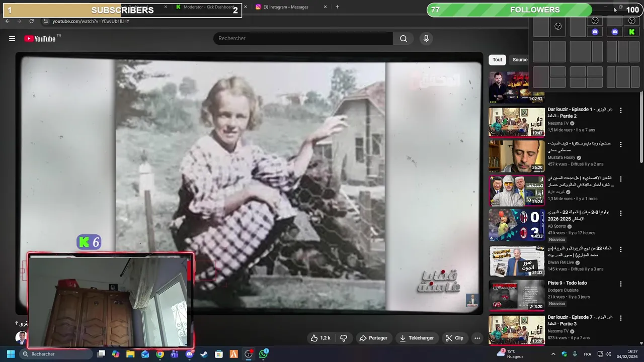Open the Windows Start menu
644x362 pixels.
click(x=10, y=354)
